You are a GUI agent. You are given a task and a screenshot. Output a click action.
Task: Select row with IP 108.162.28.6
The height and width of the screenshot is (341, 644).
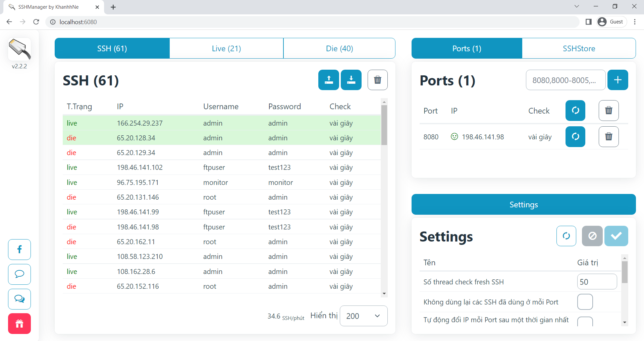(222, 271)
